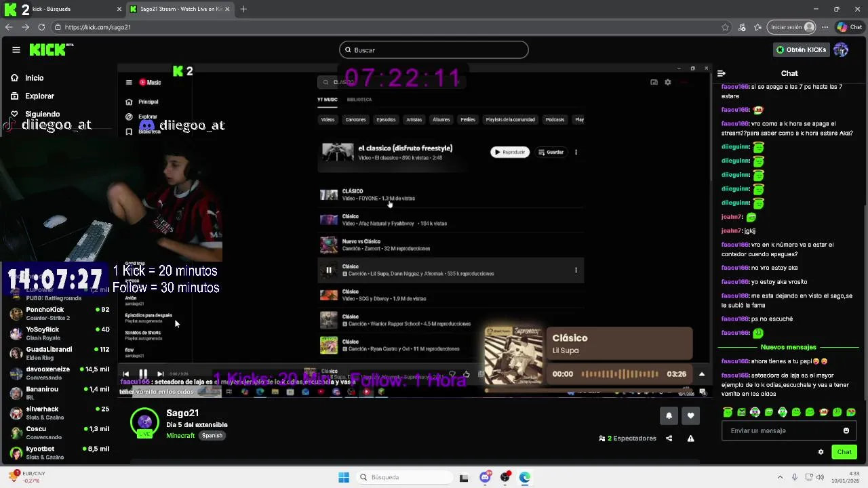Open davooxeneize channel in sidebar
The height and width of the screenshot is (488, 868).
60,373
